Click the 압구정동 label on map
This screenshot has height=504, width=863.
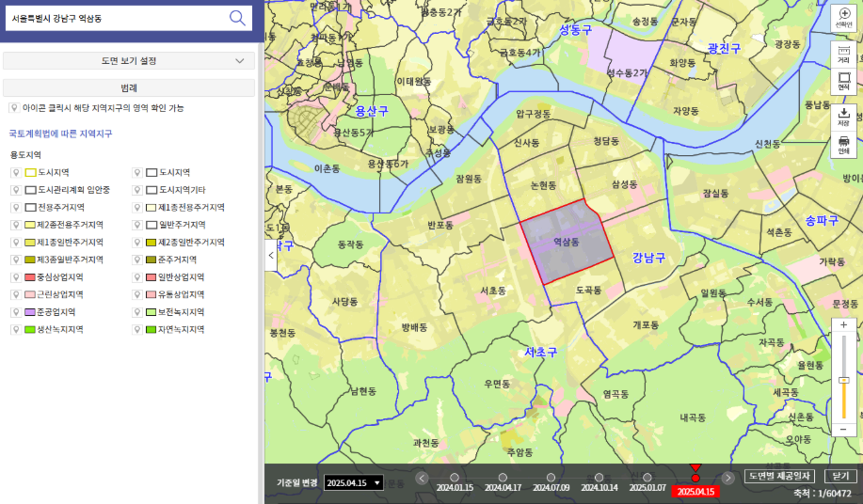(533, 114)
